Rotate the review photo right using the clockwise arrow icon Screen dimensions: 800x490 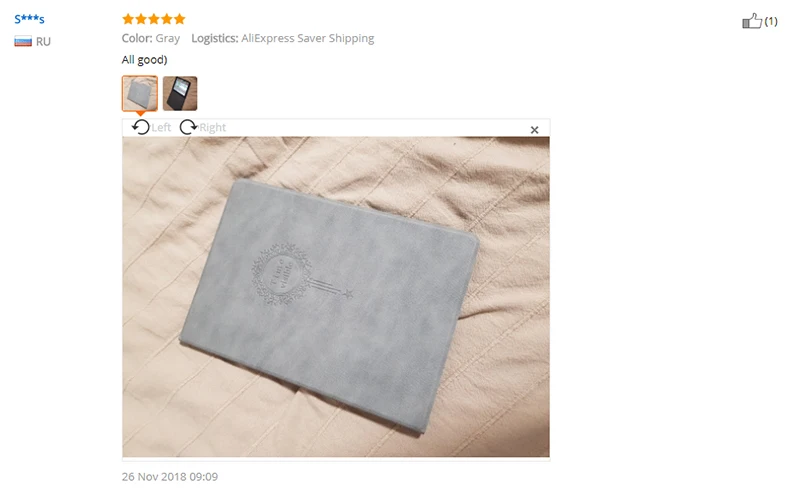pos(188,127)
